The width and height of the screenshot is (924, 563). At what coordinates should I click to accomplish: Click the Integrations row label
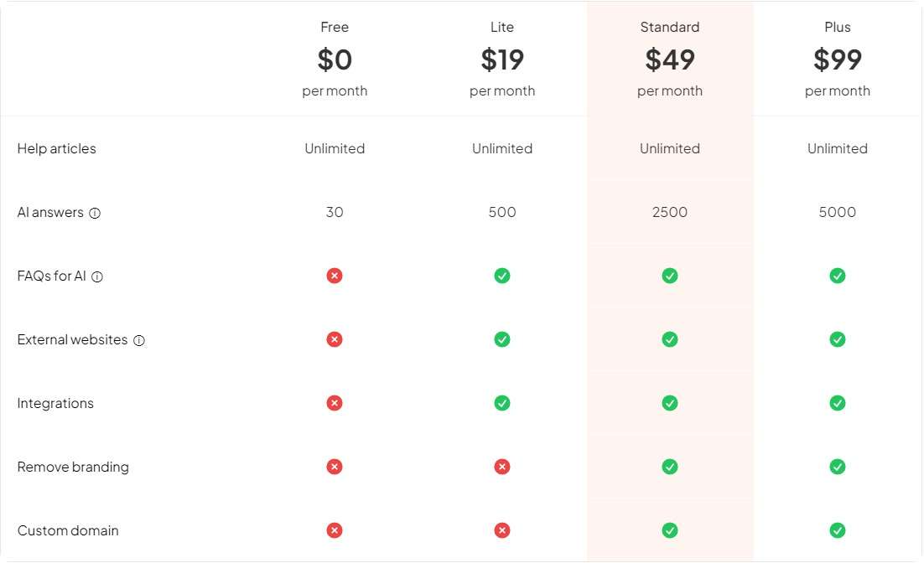pyautogui.click(x=55, y=403)
